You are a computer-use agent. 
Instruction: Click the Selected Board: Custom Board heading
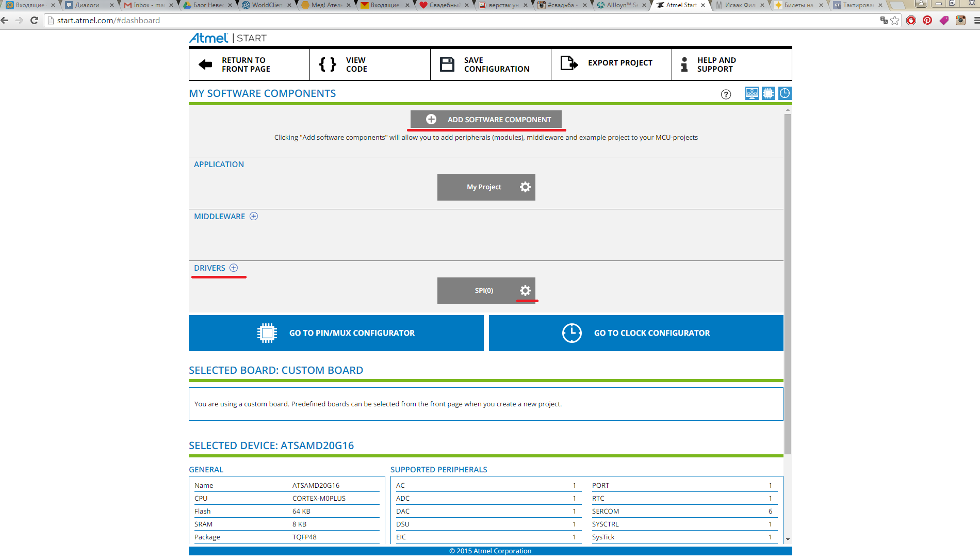tap(276, 371)
